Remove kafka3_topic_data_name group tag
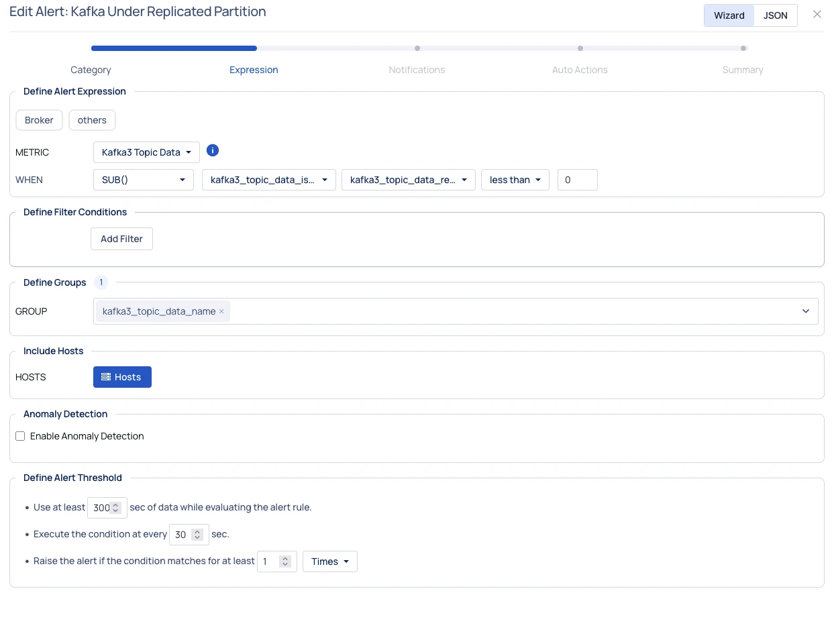Viewport: 832px width, 644px height. pyautogui.click(x=221, y=311)
